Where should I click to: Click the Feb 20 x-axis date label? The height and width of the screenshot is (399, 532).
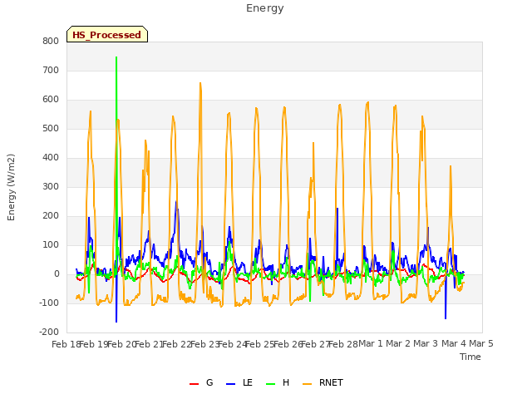coord(122,344)
